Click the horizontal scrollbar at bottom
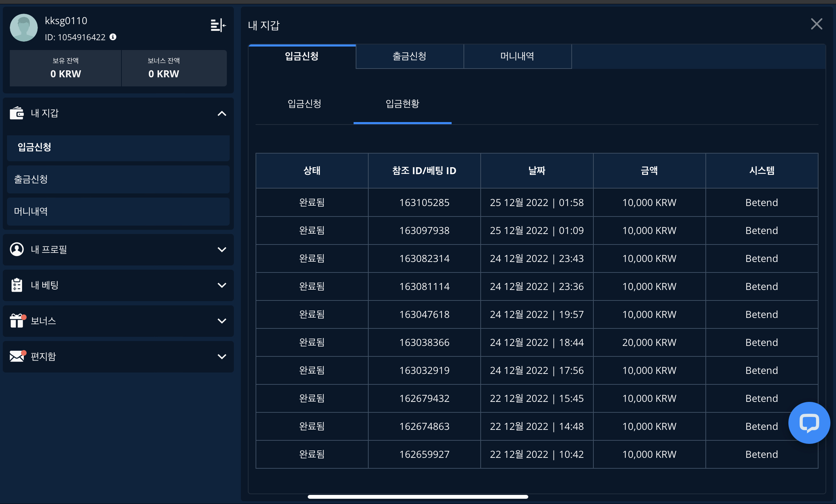836x504 pixels. (x=418, y=497)
